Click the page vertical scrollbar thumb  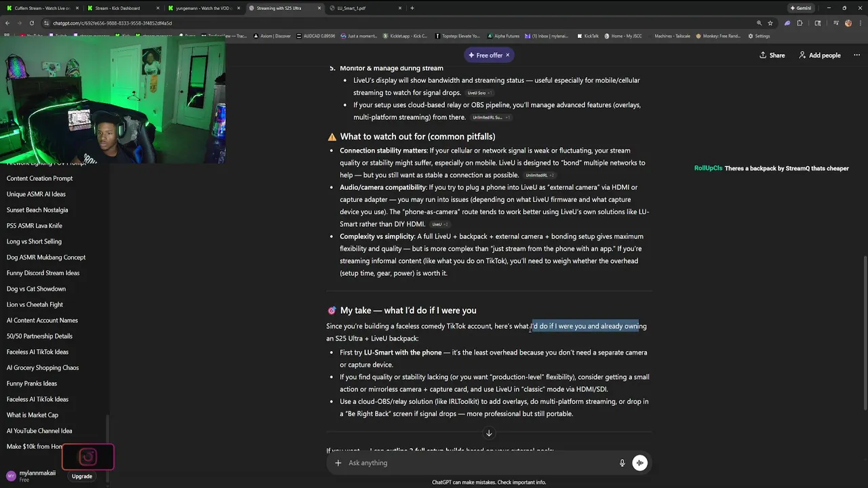tap(865, 333)
